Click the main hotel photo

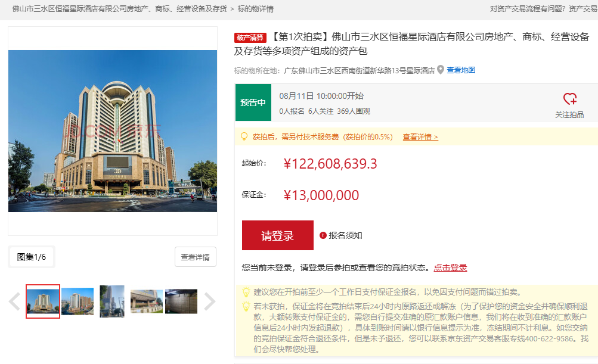[x=113, y=130]
